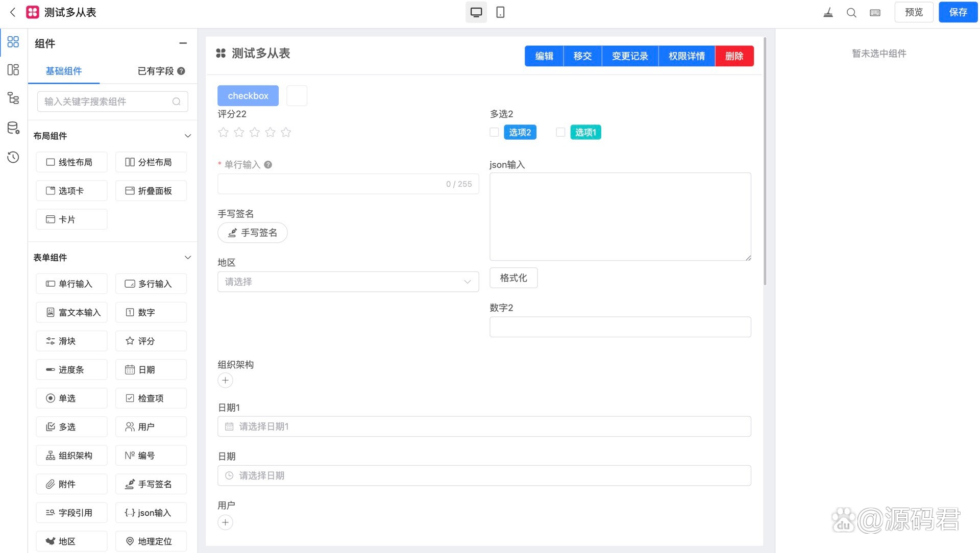Focus the 数字2 input field
Viewport: 980px width, 553px height.
[620, 327]
